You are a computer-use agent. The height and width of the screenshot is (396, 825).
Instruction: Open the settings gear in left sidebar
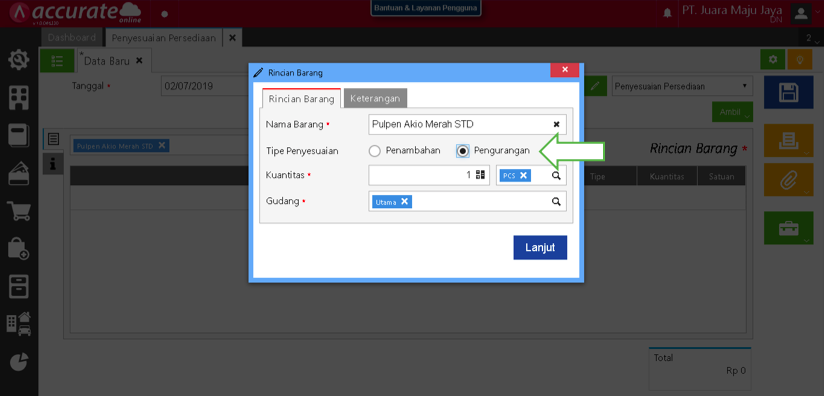click(19, 59)
